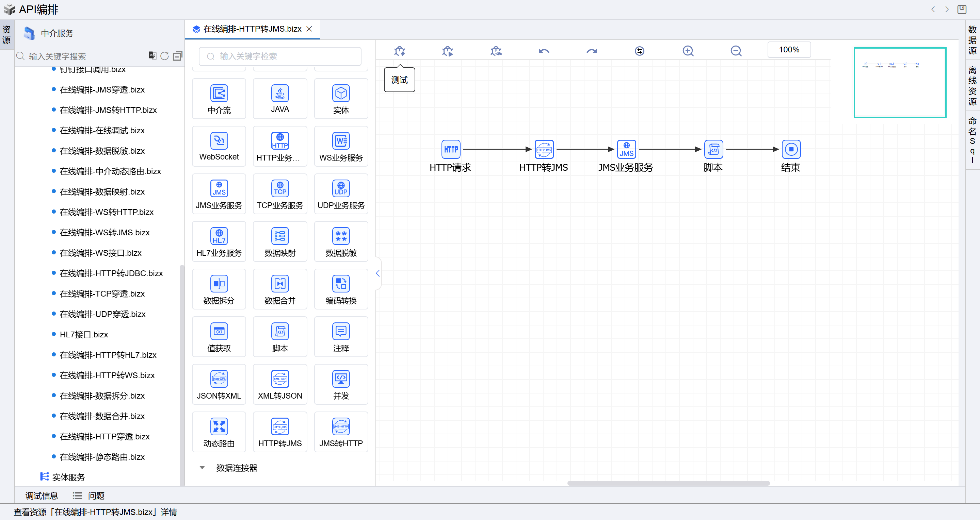This screenshot has width=980, height=520.
Task: Click the undo arrow in canvas toolbar
Action: coord(544,51)
